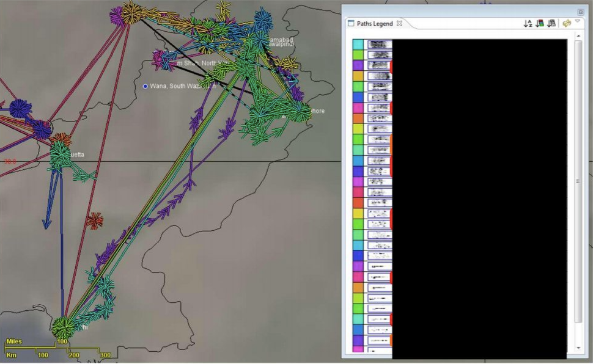Close the Paths Legend tab with its X
The width and height of the screenshot is (593, 364).
(x=399, y=23)
